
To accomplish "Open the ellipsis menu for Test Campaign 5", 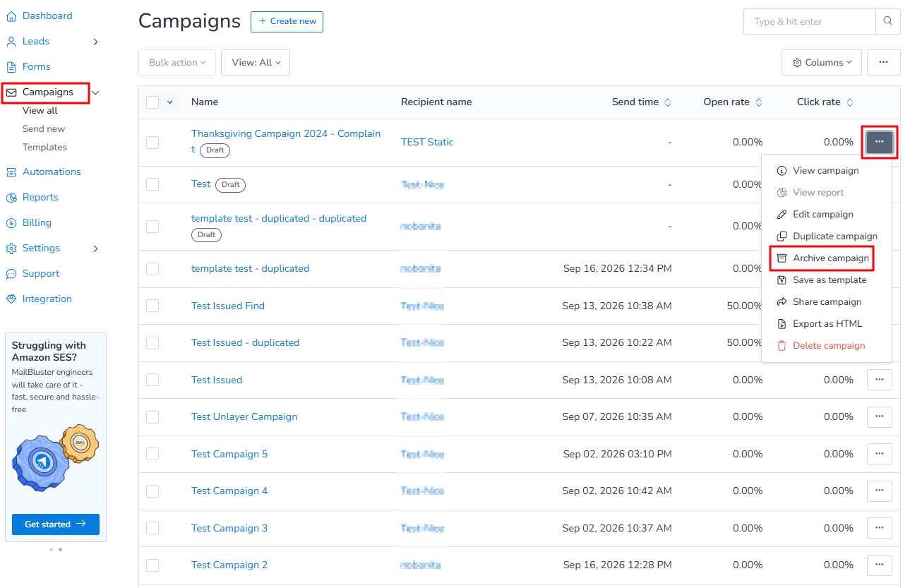I will 880,454.
